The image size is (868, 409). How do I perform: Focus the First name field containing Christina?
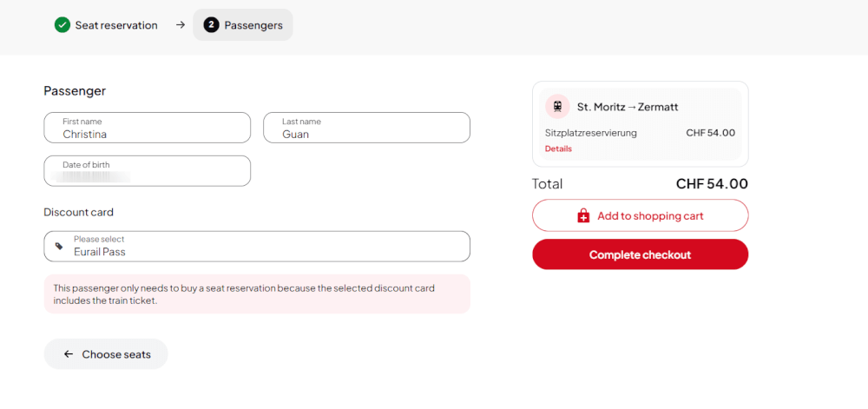point(147,128)
